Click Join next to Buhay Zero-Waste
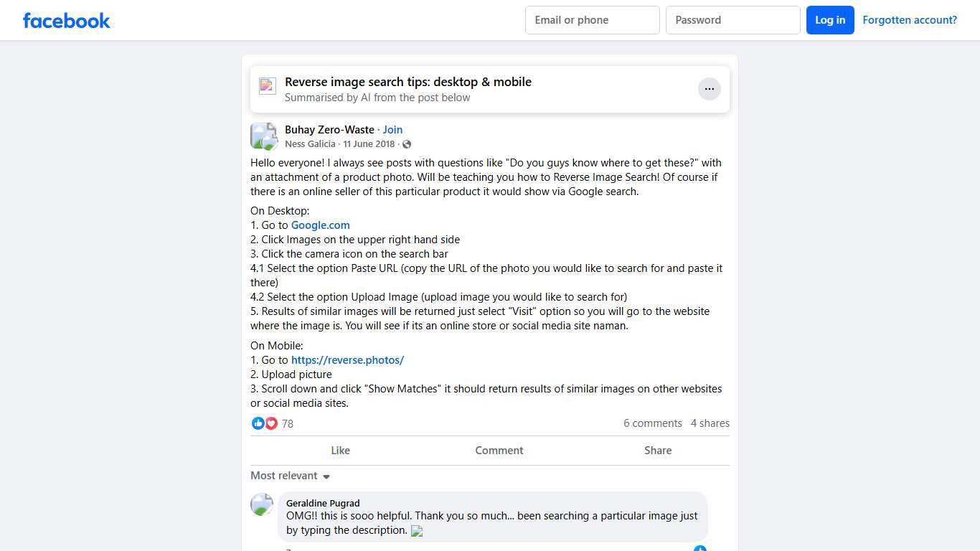980x551 pixels. 392,130
